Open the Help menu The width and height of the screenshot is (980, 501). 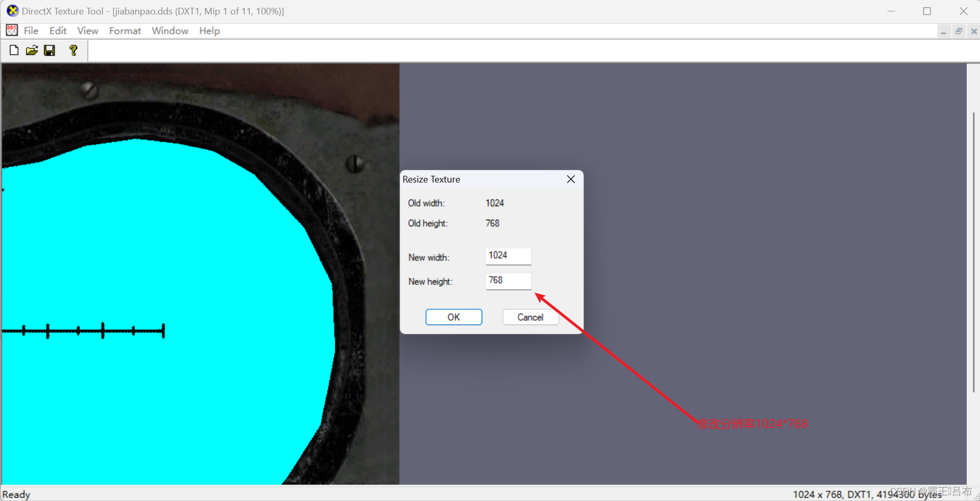(x=209, y=31)
